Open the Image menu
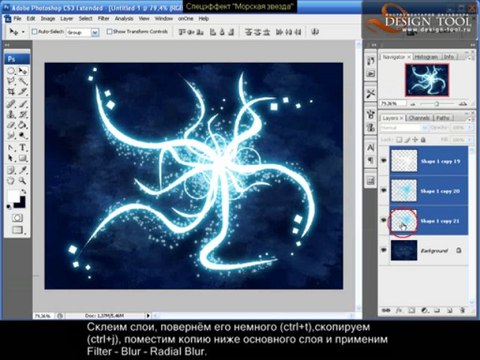 pyautogui.click(x=48, y=19)
